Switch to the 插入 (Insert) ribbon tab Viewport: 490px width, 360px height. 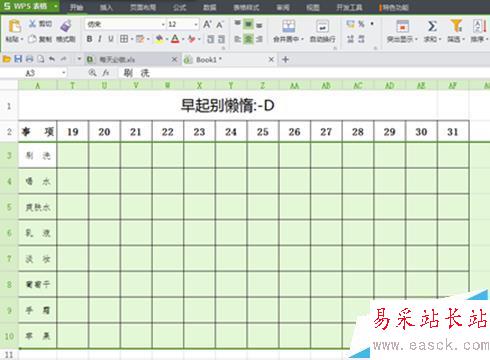pyautogui.click(x=106, y=7)
